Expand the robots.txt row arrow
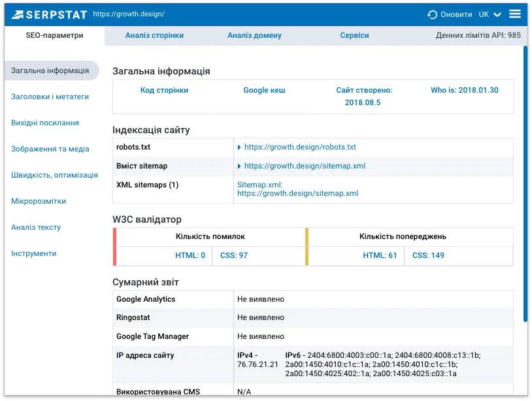The width and height of the screenshot is (532, 401). 239,148
